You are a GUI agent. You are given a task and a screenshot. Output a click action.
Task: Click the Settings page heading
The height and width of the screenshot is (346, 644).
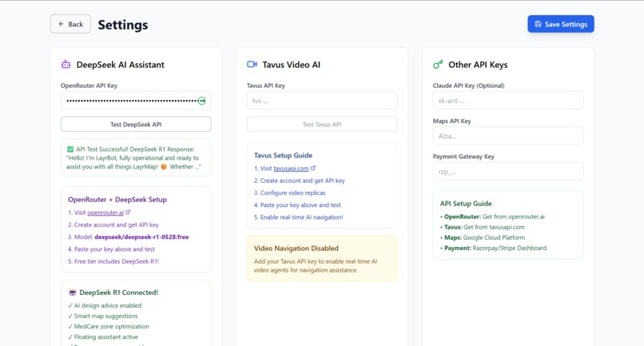123,25
